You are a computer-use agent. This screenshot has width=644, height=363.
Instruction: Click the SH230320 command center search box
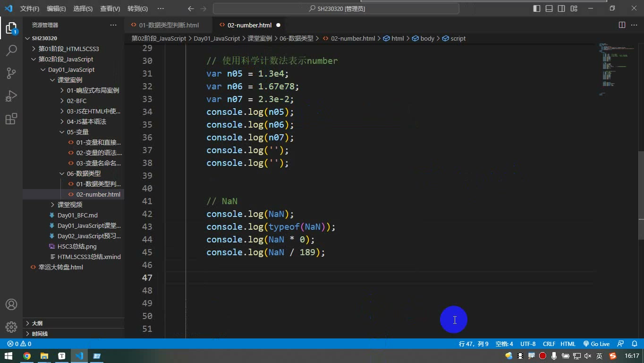click(x=336, y=9)
